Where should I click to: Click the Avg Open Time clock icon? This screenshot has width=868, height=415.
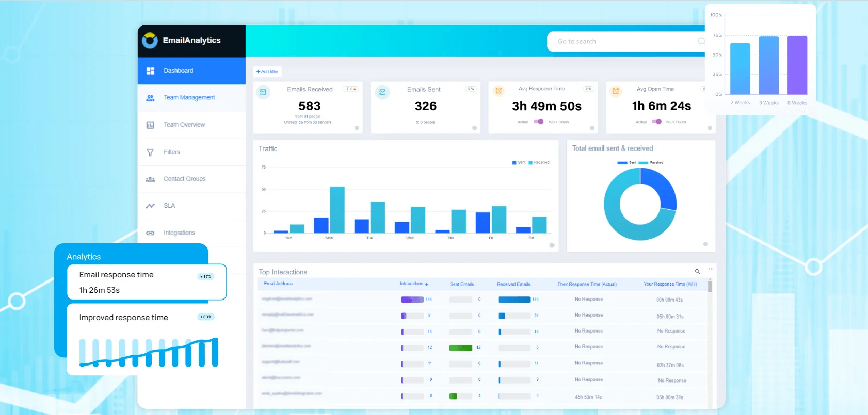coord(616,91)
